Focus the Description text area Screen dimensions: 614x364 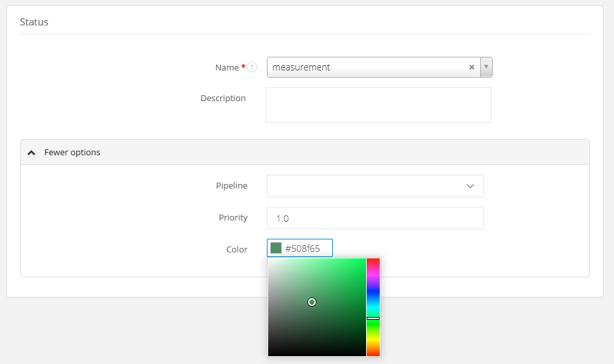click(x=378, y=105)
